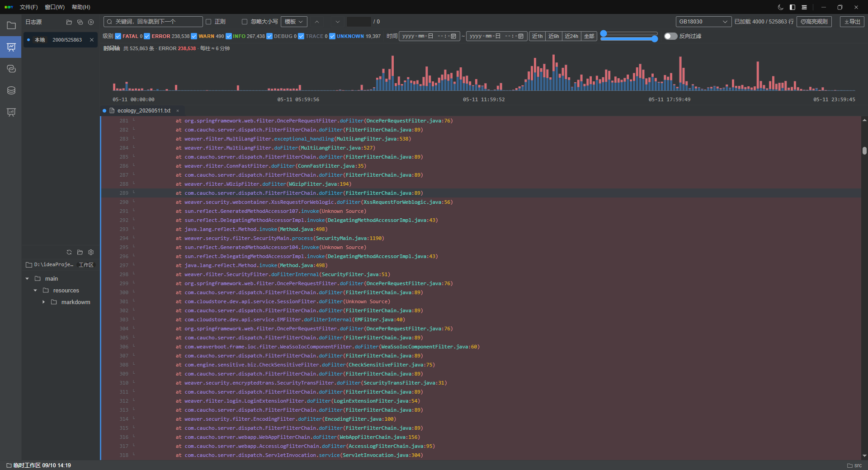The image size is (868, 470).
Task: Refresh the workspace file tree
Action: pos(69,252)
